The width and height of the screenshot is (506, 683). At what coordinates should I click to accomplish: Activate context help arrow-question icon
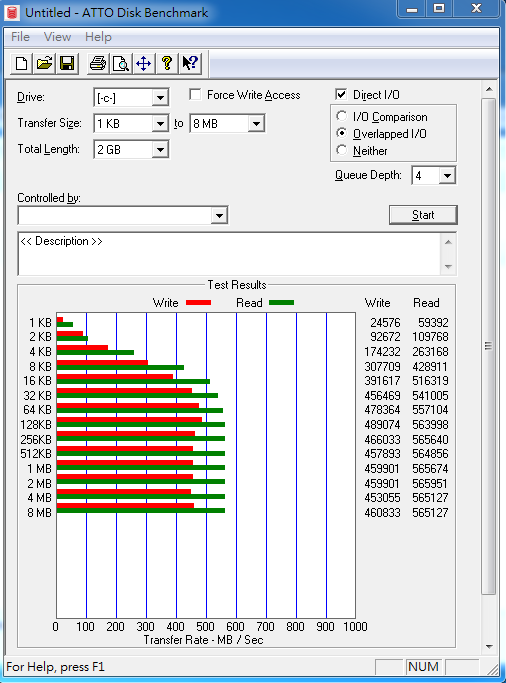point(190,64)
